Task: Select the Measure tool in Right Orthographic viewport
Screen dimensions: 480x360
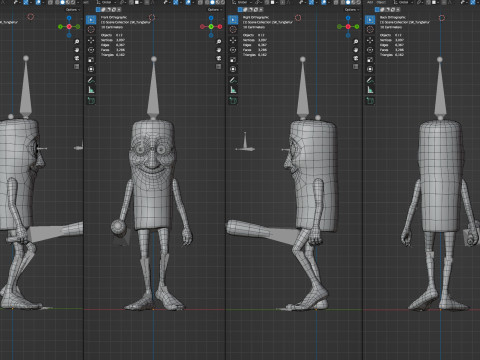Action: tap(233, 90)
